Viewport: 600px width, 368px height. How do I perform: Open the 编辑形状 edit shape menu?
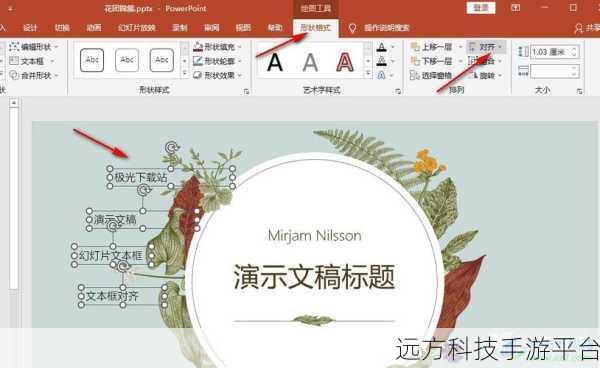[34, 47]
